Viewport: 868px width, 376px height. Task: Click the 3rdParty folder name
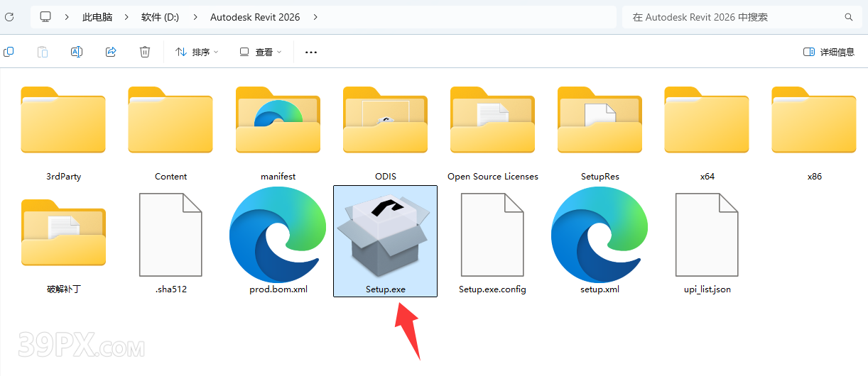63,176
